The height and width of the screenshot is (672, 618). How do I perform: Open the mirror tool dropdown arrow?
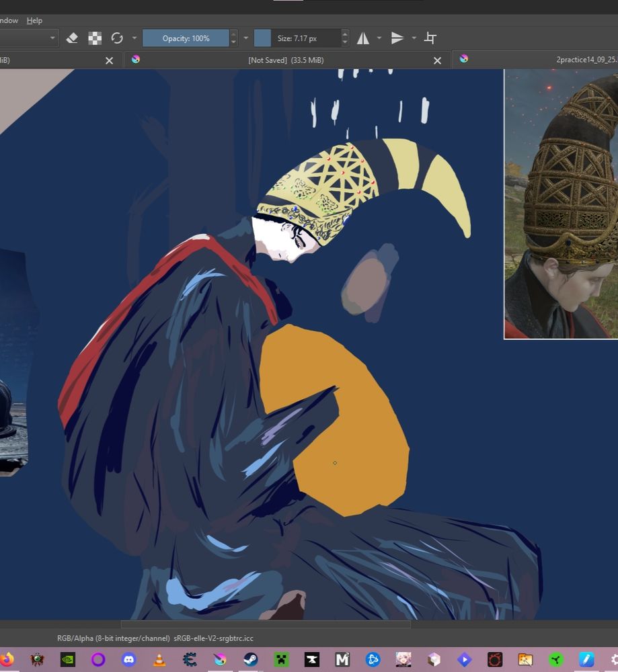[x=379, y=38]
